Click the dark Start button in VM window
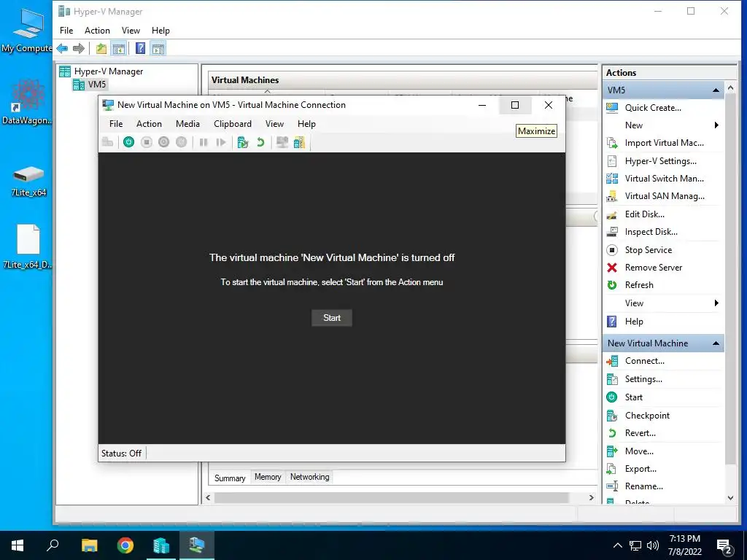 (332, 318)
